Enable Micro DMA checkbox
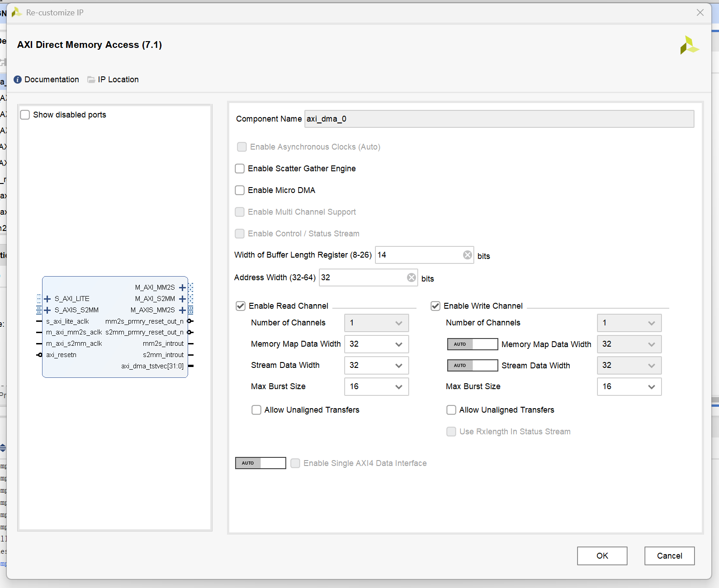 coord(240,190)
